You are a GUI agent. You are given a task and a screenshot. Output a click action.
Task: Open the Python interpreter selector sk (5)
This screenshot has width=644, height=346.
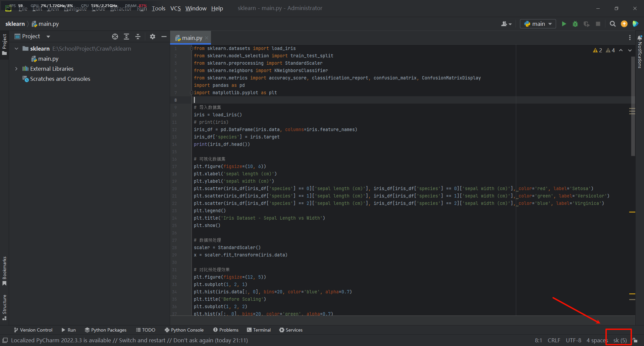pyautogui.click(x=620, y=340)
